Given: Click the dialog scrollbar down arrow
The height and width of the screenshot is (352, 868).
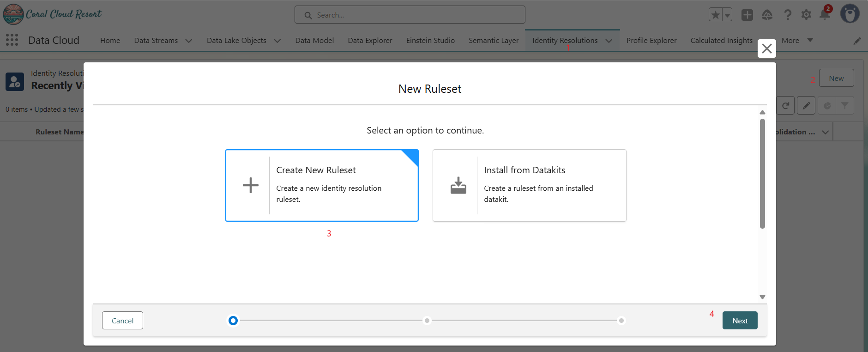Looking at the screenshot, I should point(763,297).
